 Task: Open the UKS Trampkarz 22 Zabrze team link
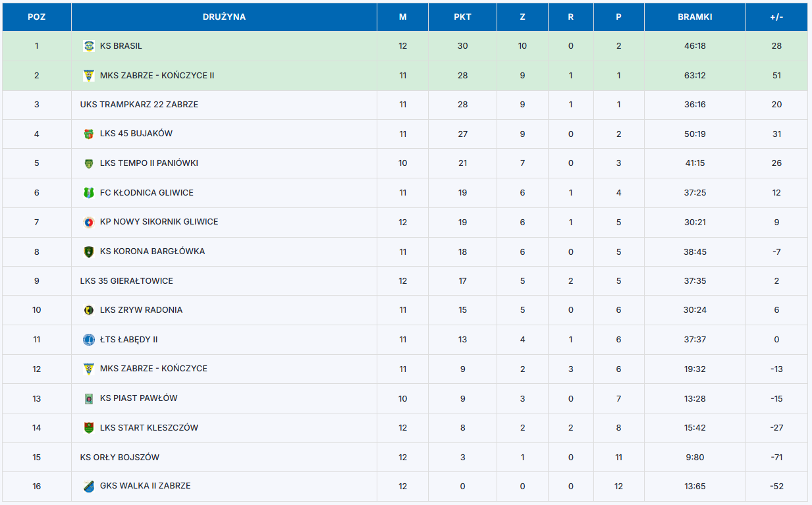click(x=139, y=105)
